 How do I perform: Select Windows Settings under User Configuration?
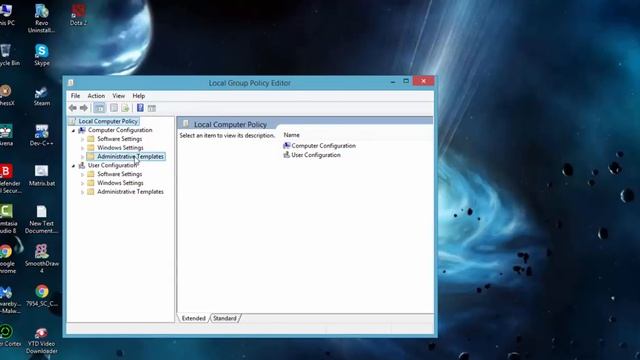coord(120,183)
